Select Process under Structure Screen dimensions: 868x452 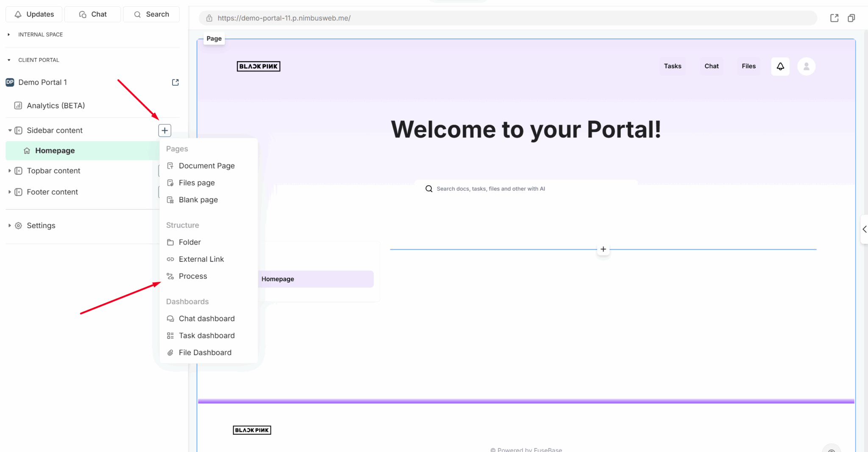[193, 276]
